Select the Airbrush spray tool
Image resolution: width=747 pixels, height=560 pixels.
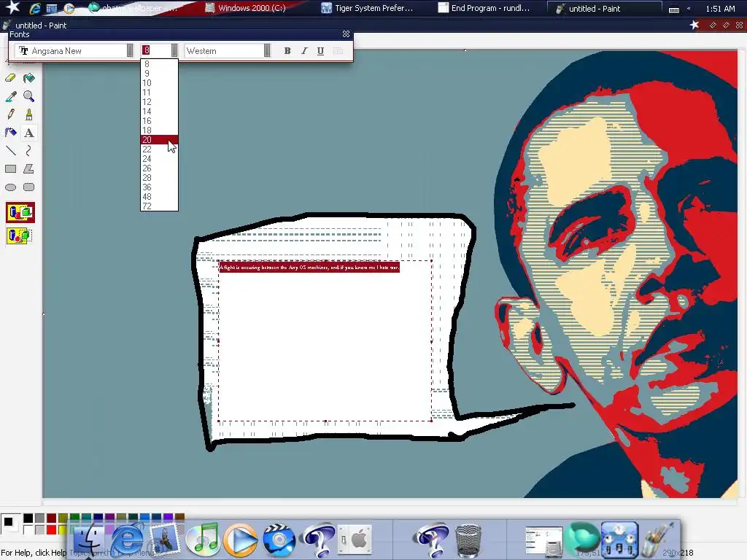(x=10, y=133)
